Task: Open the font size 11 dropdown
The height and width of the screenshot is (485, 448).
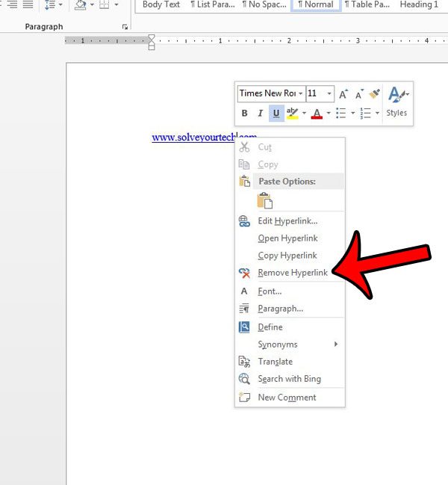Action: [x=329, y=93]
